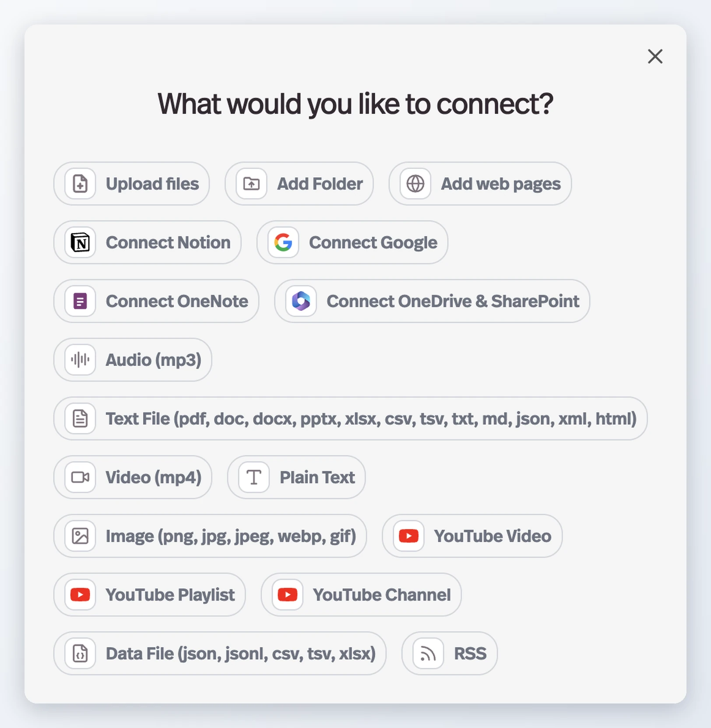Select the Add Folder icon
The image size is (711, 728).
(x=251, y=184)
